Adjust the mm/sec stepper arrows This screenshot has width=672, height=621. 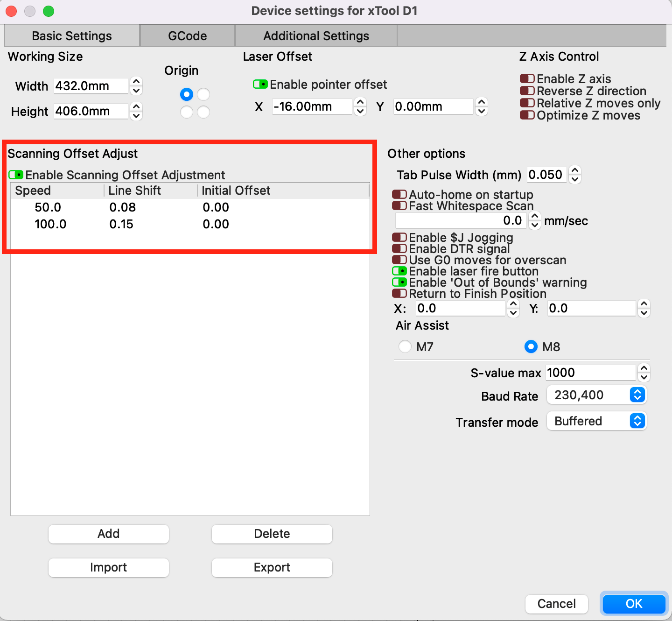click(535, 220)
